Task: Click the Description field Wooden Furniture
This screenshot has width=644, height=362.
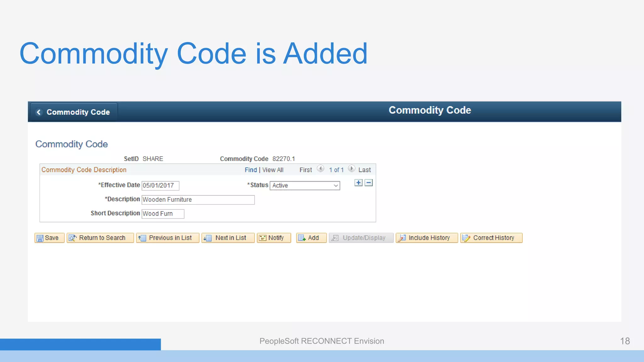Action: tap(198, 200)
